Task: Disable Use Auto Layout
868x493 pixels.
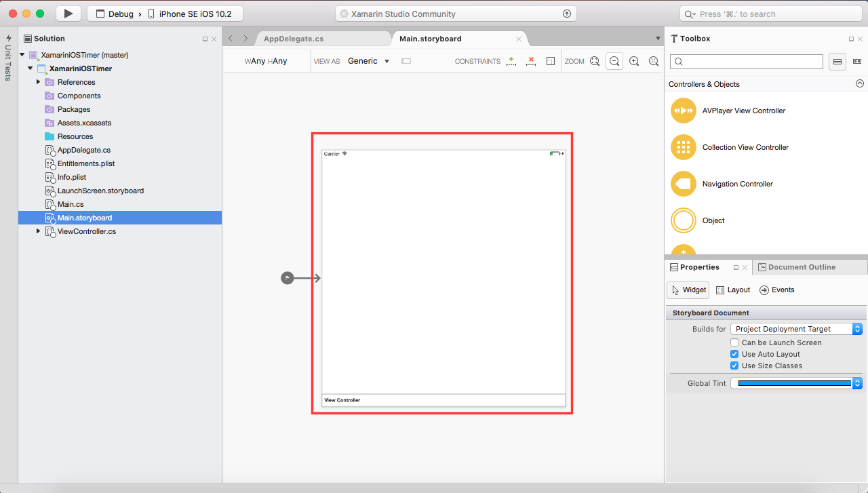Action: tap(734, 354)
